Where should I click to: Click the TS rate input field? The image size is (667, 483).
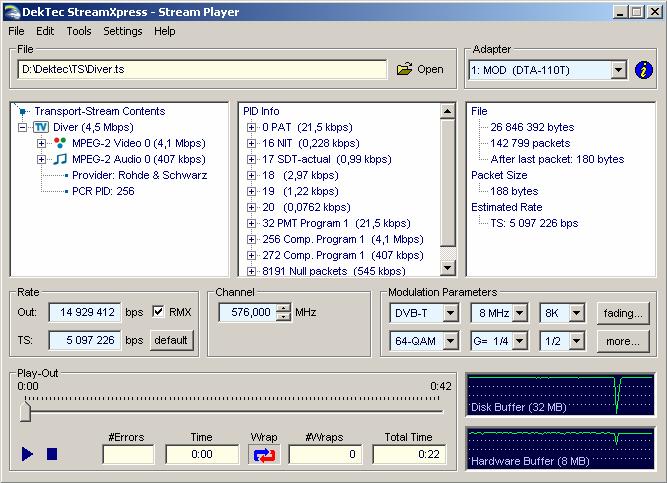(85, 340)
